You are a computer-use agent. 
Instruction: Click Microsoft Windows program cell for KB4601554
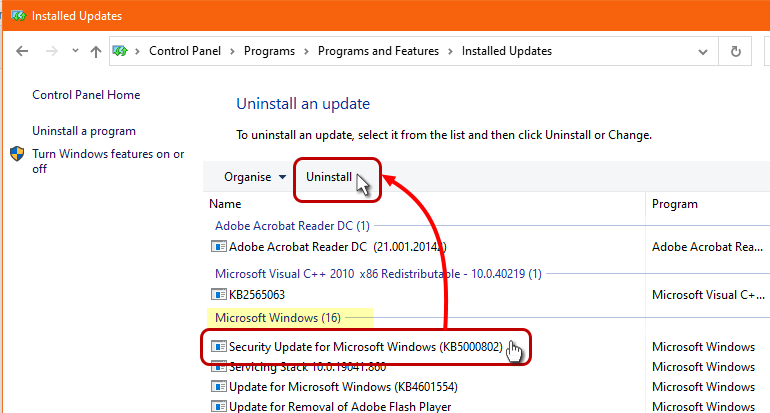[x=703, y=387]
